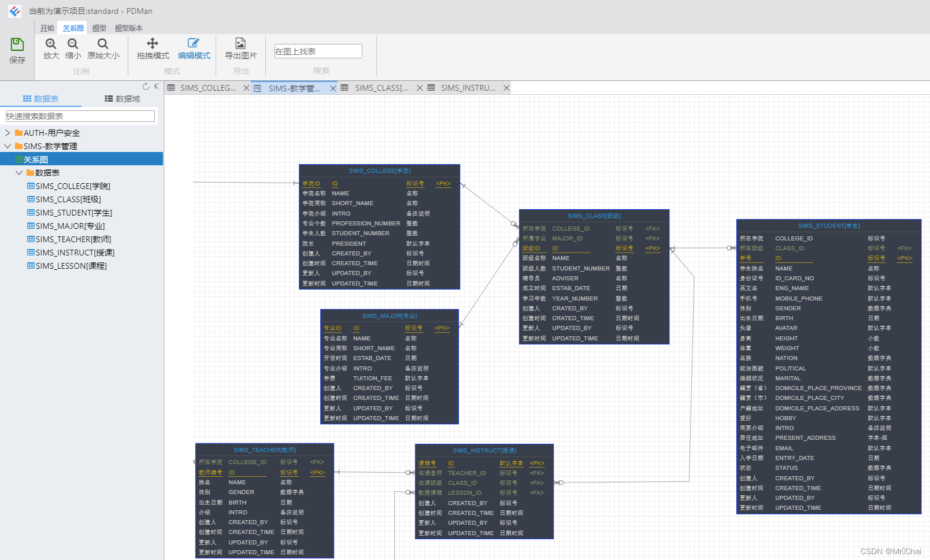Click SIMS_INSTRUCT[授课] table header in diagram
This screenshot has height=560, width=930.
point(484,451)
